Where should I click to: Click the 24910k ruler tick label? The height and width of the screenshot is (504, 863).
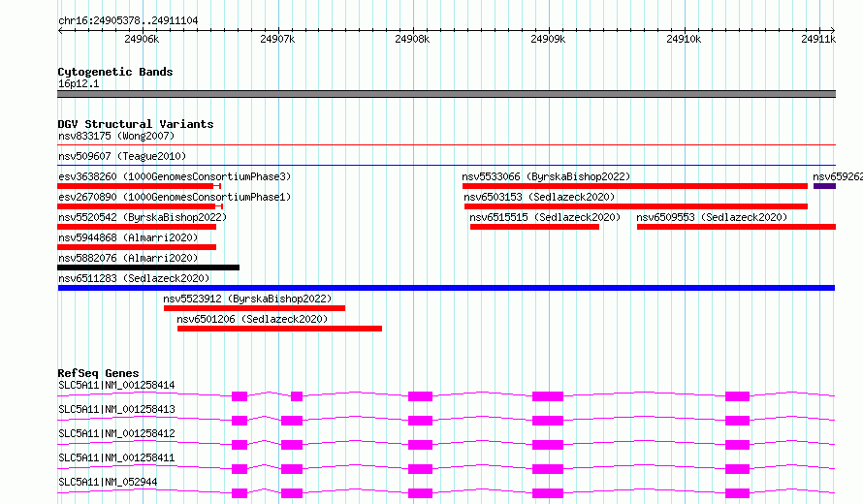pos(684,39)
